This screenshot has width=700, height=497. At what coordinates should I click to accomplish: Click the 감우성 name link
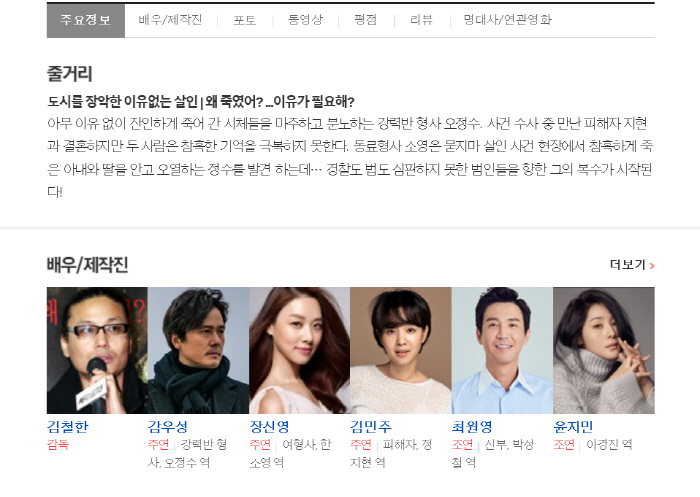pyautogui.click(x=168, y=427)
